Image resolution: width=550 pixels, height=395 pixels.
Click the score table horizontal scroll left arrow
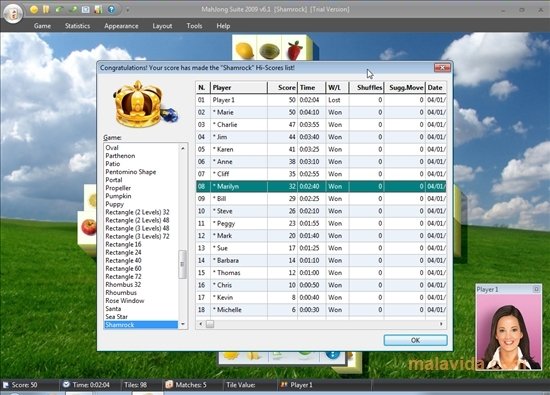click(201, 324)
